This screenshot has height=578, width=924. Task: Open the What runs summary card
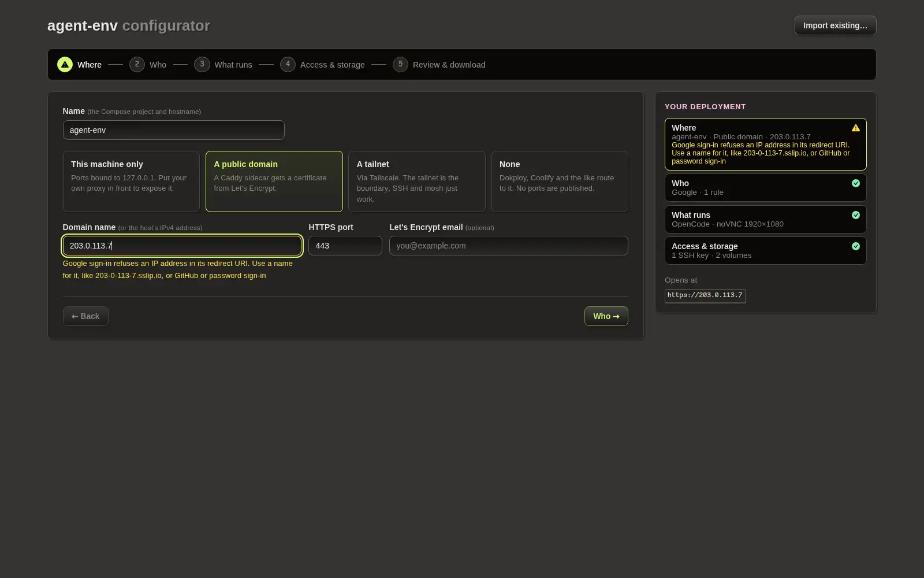[x=765, y=219]
